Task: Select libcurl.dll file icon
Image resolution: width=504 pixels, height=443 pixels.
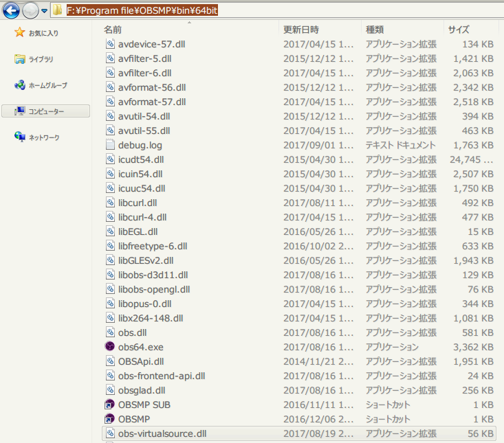Action: tap(110, 203)
